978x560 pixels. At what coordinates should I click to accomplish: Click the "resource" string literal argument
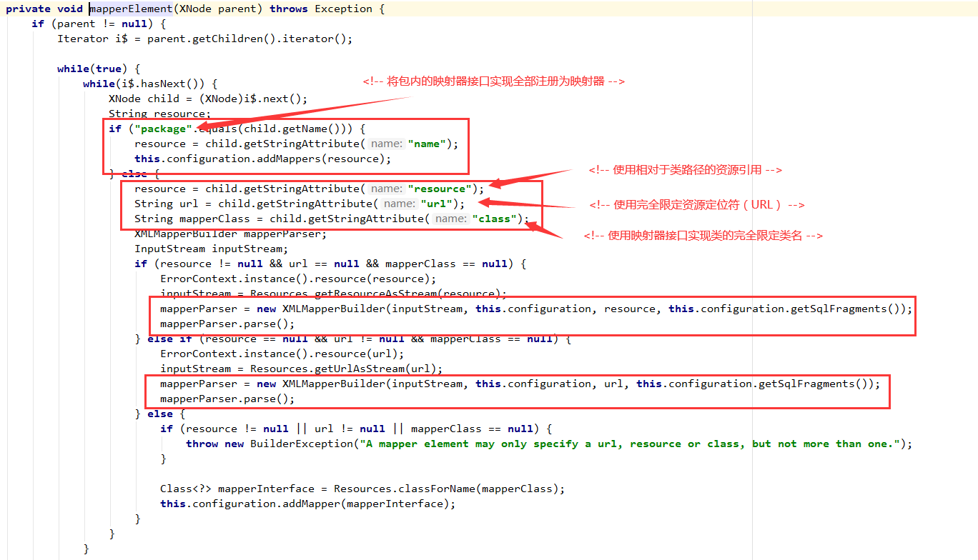[x=440, y=189]
